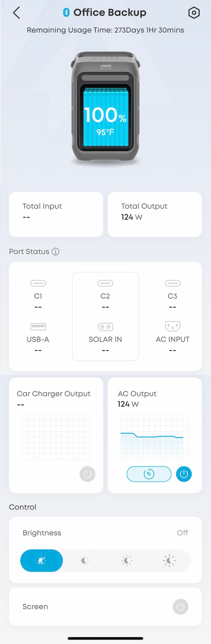Open device settings hexagon icon

[x=194, y=13]
